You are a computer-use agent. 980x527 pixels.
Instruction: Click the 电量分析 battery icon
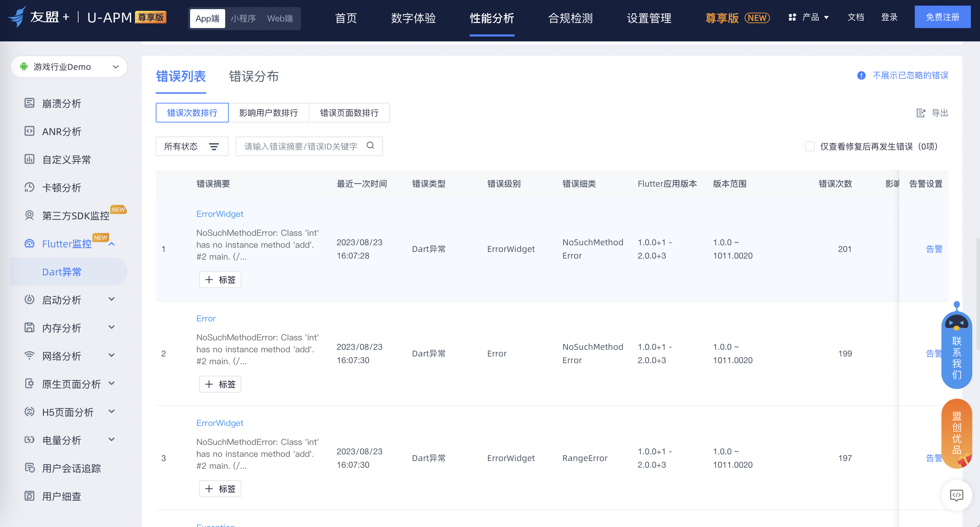click(x=29, y=440)
